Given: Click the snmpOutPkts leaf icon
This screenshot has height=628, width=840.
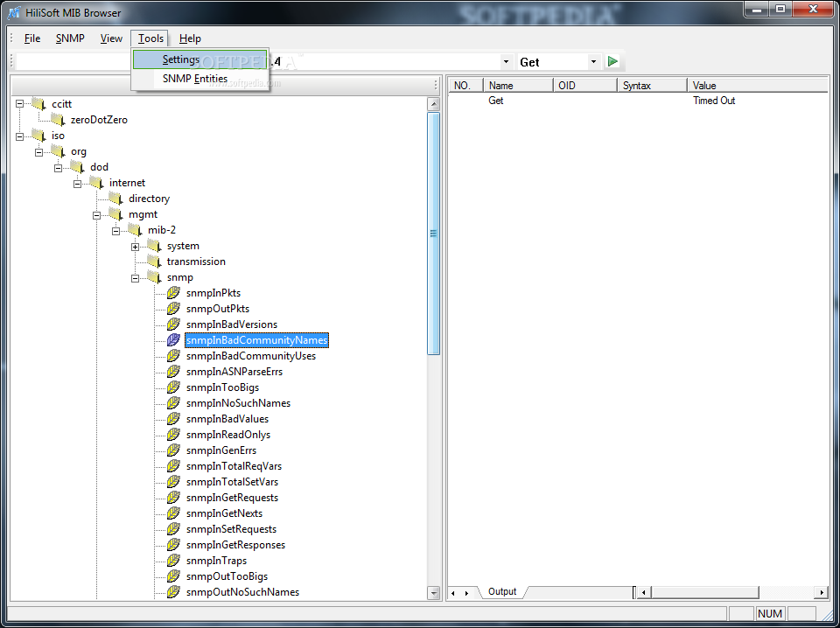Looking at the screenshot, I should coord(173,309).
